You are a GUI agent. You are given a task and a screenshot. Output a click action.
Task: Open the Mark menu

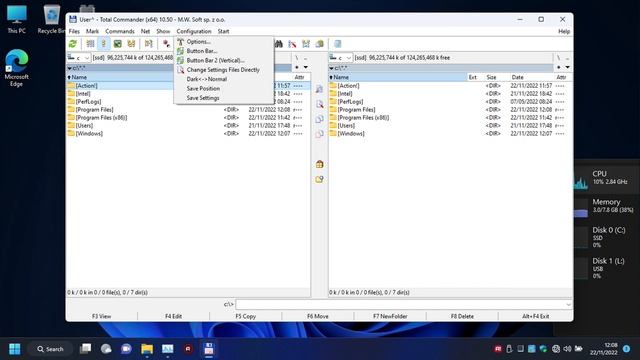(x=92, y=31)
